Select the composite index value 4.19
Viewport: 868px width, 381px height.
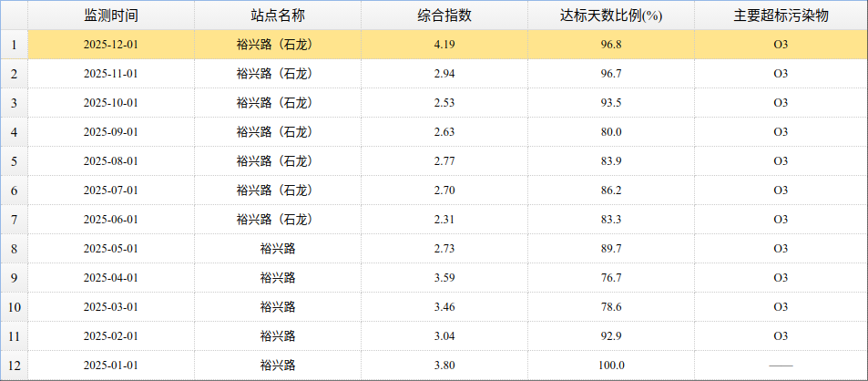point(444,45)
